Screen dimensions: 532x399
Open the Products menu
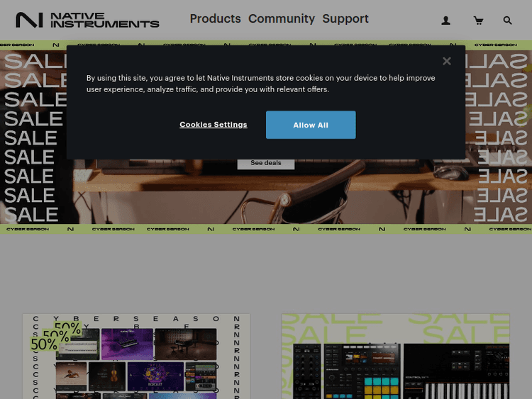coord(215,18)
